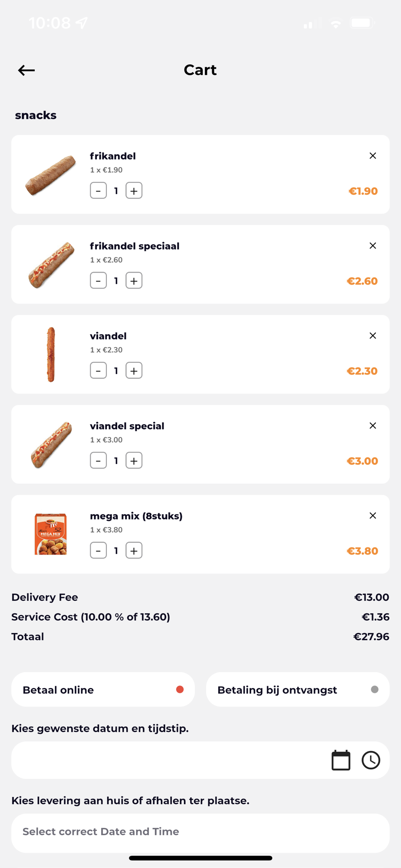
Task: Tap the date and time input field
Action: click(169, 760)
